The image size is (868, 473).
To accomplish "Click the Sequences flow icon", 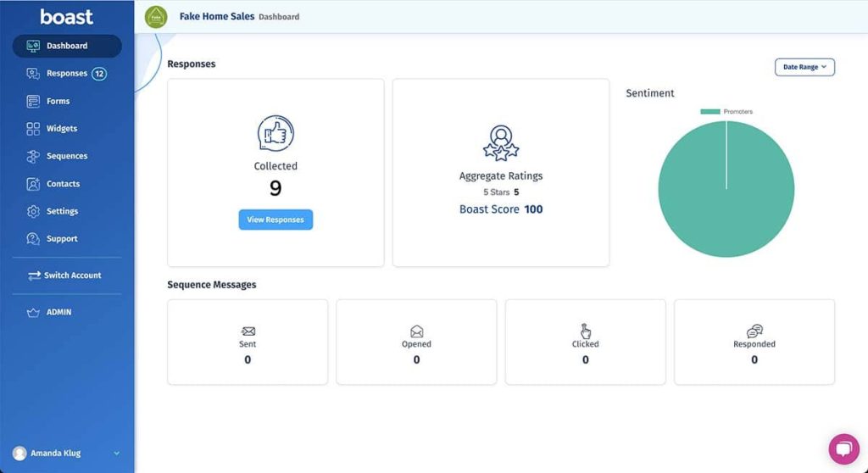I will click(33, 156).
